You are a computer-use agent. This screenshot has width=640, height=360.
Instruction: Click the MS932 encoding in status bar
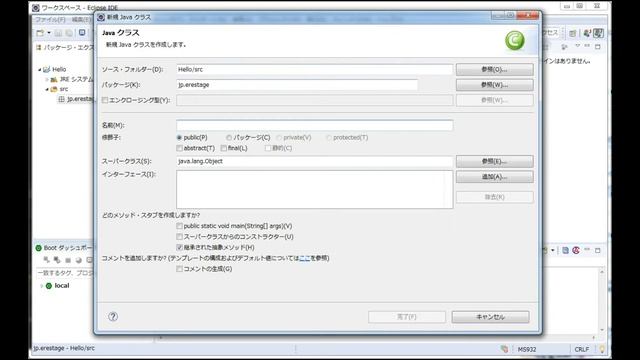click(527, 349)
